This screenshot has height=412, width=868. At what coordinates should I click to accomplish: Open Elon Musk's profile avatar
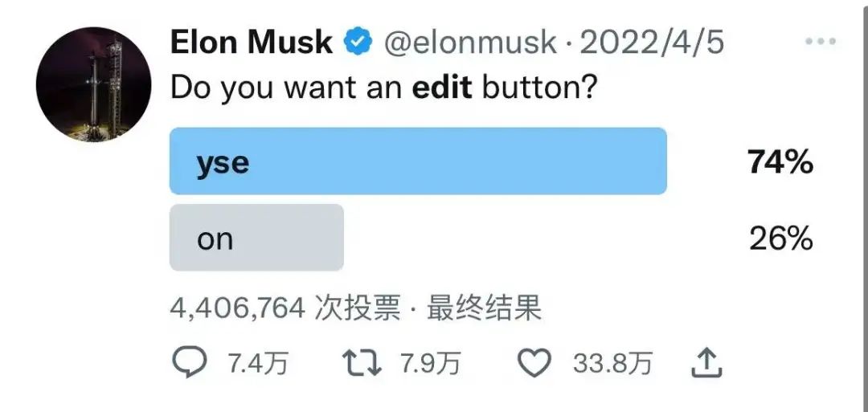coord(94,84)
